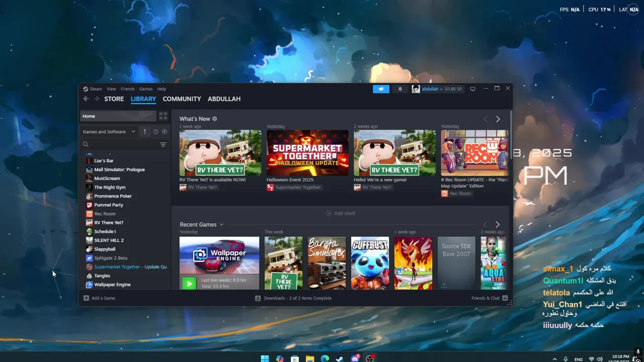Open the ABDULLAH profile tab

point(224,99)
